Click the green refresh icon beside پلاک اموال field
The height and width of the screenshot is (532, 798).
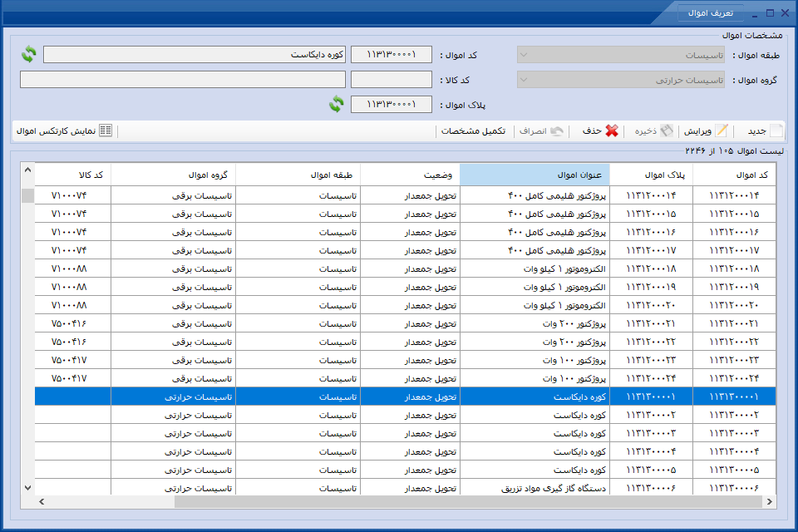(336, 105)
